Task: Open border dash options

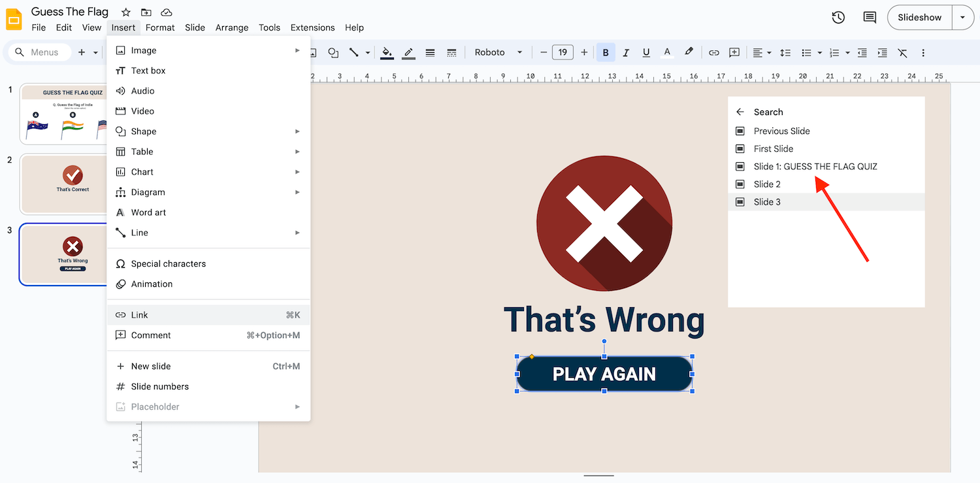Action: click(451, 52)
